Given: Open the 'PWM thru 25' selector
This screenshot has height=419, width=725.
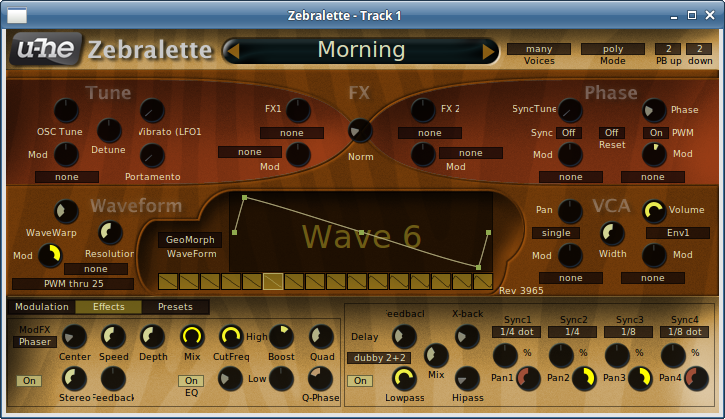Looking at the screenshot, I should pos(73,284).
